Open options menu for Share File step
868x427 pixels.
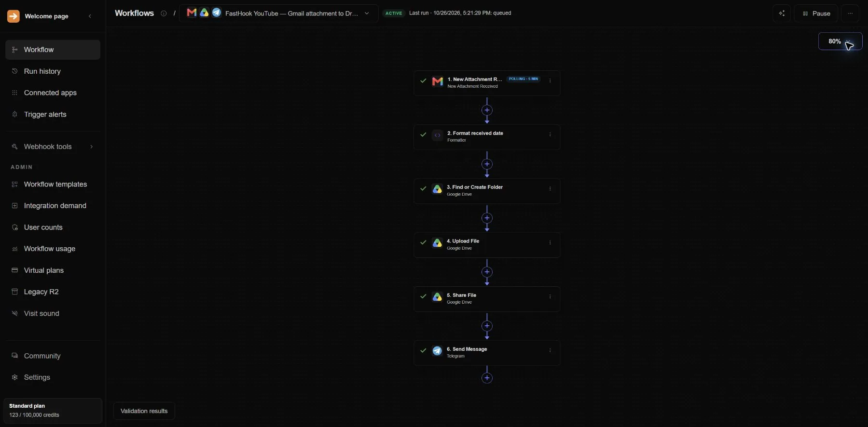tap(550, 297)
